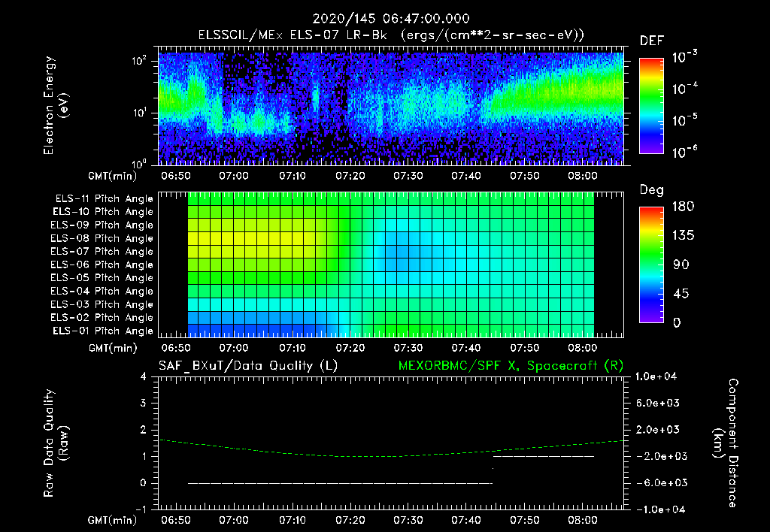Image resolution: width=770 pixels, height=532 pixels.
Task: Click the DEF color bar
Action: pyautogui.click(x=651, y=106)
